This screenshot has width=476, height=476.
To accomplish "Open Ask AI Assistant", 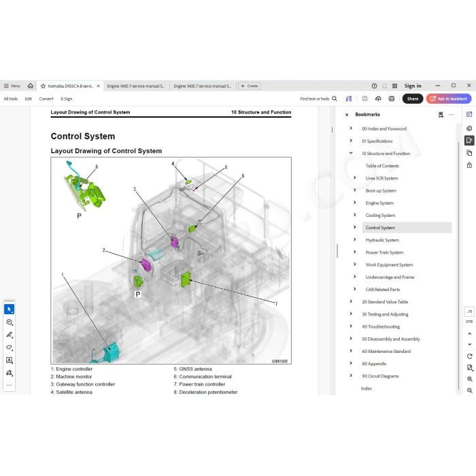I will tap(449, 99).
